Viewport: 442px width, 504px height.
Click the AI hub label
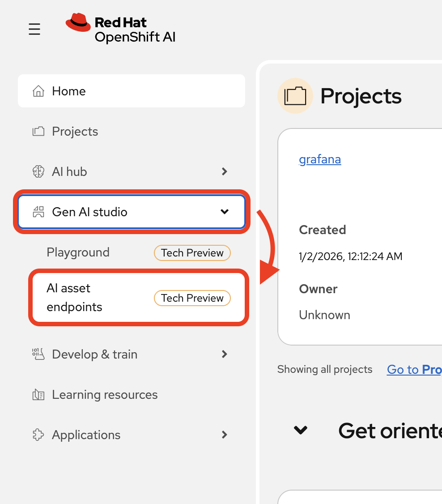pyautogui.click(x=69, y=171)
